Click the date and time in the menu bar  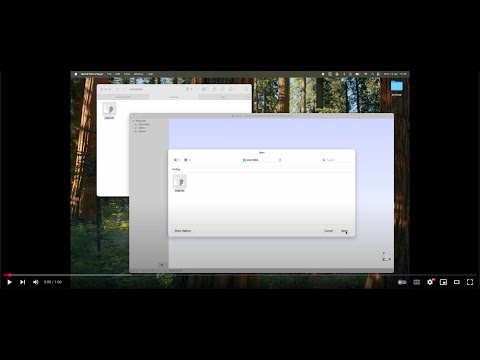click(395, 74)
